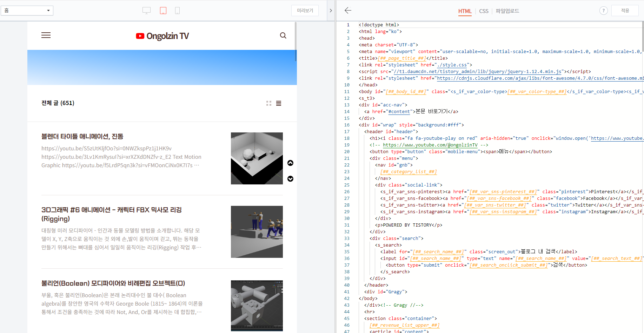Click the preview pane vertical scrollbar
This screenshot has width=644, height=333.
[x=296, y=41]
